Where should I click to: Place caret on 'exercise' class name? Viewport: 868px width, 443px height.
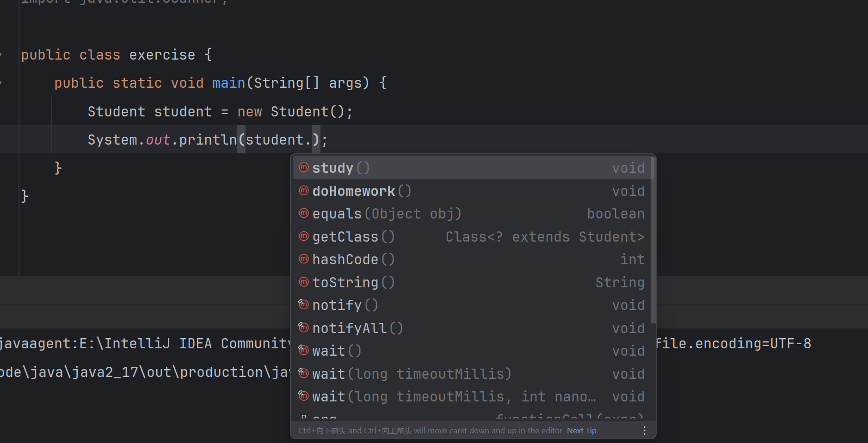pyautogui.click(x=162, y=55)
